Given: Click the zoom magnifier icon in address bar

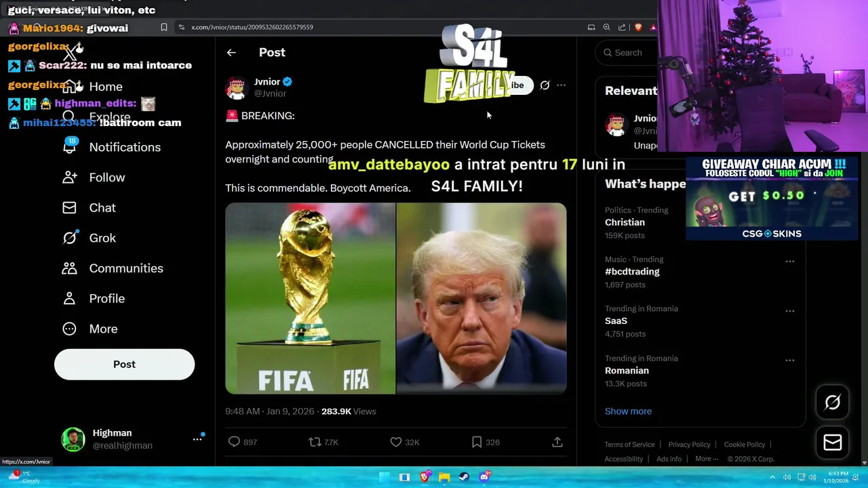Looking at the screenshot, I should pos(606,27).
